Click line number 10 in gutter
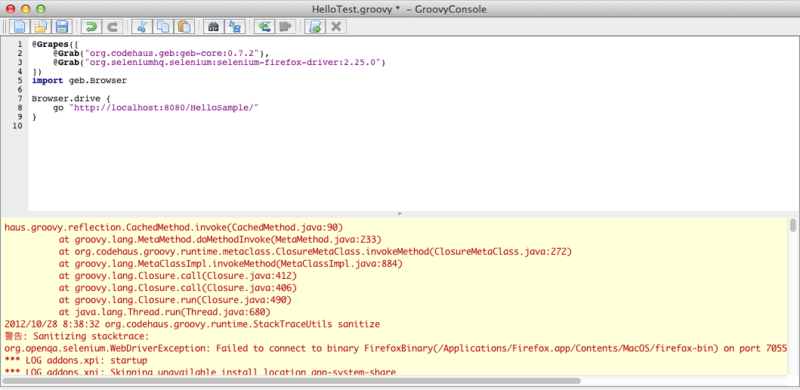The height and width of the screenshot is (390, 800). point(18,126)
